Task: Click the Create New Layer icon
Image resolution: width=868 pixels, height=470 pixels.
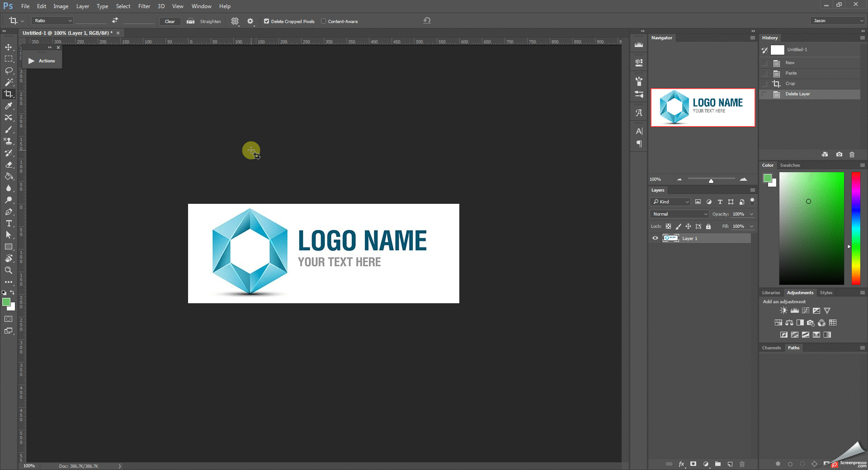Action: pyautogui.click(x=730, y=464)
